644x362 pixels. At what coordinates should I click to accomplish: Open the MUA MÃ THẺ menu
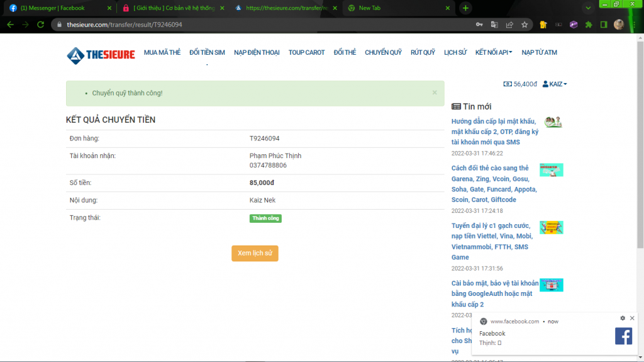click(x=162, y=52)
